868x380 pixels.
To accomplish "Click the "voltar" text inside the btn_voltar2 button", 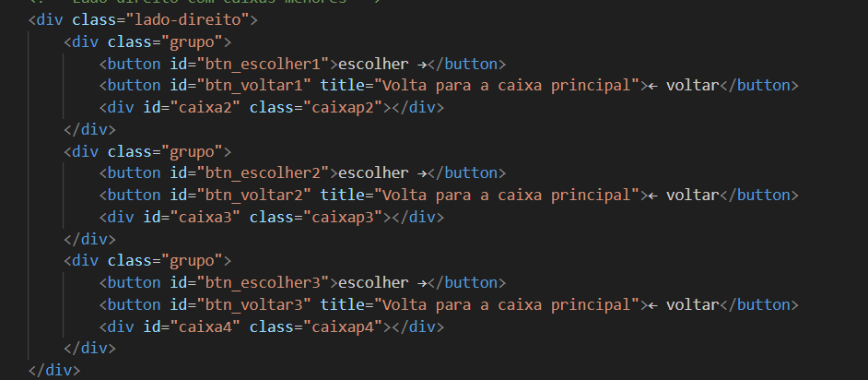I will coord(692,196).
